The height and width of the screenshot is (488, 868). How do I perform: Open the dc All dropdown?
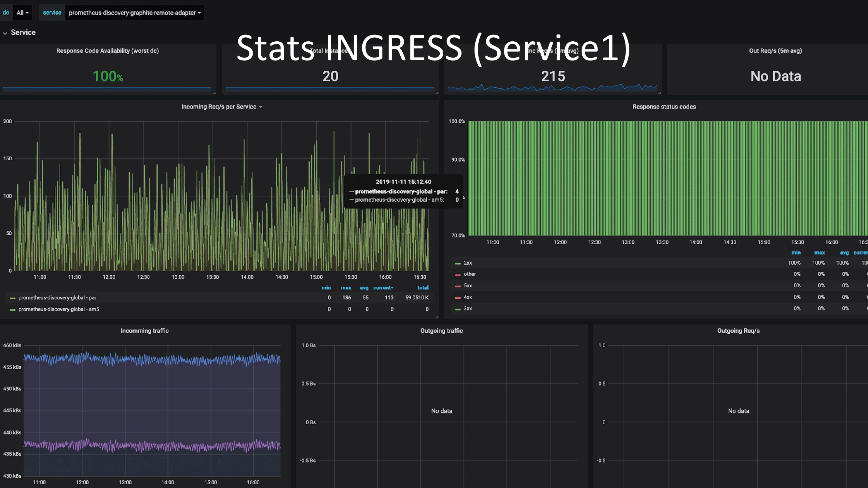click(22, 13)
